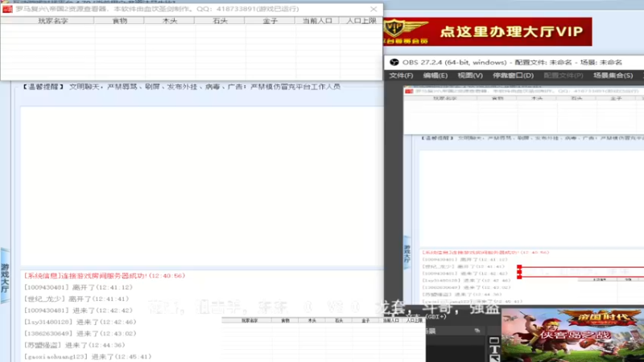
Task: Click the 游戏大厅 tab inside OBS preview
Action: [x=407, y=253]
